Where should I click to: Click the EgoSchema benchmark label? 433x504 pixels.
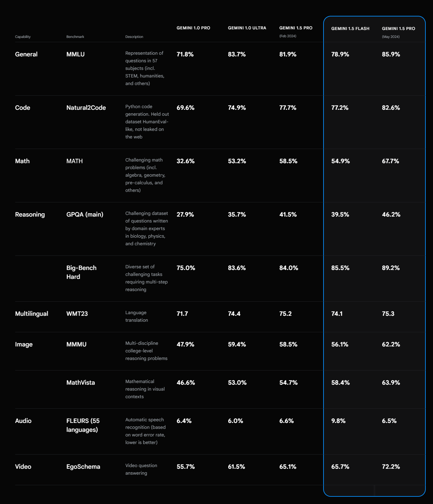tap(83, 467)
